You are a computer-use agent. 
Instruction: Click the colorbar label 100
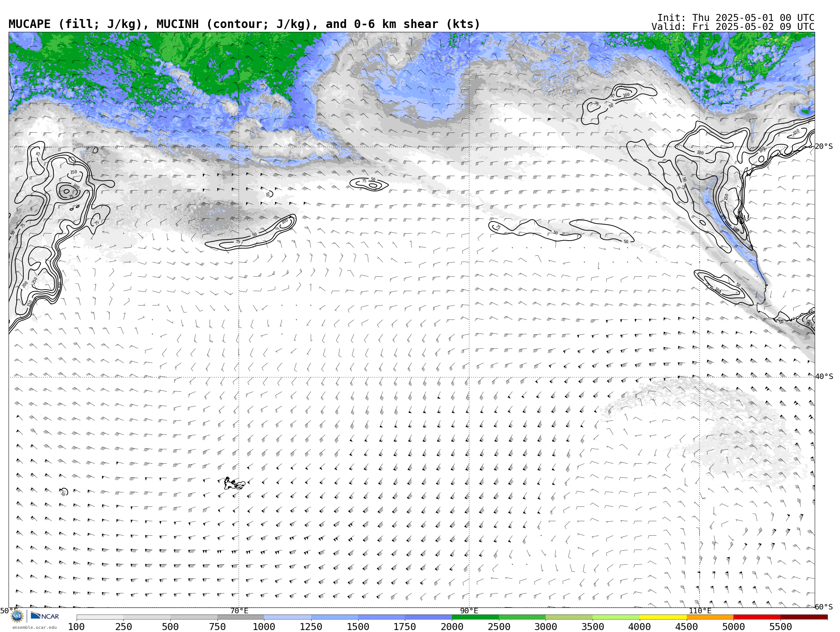pos(77,627)
